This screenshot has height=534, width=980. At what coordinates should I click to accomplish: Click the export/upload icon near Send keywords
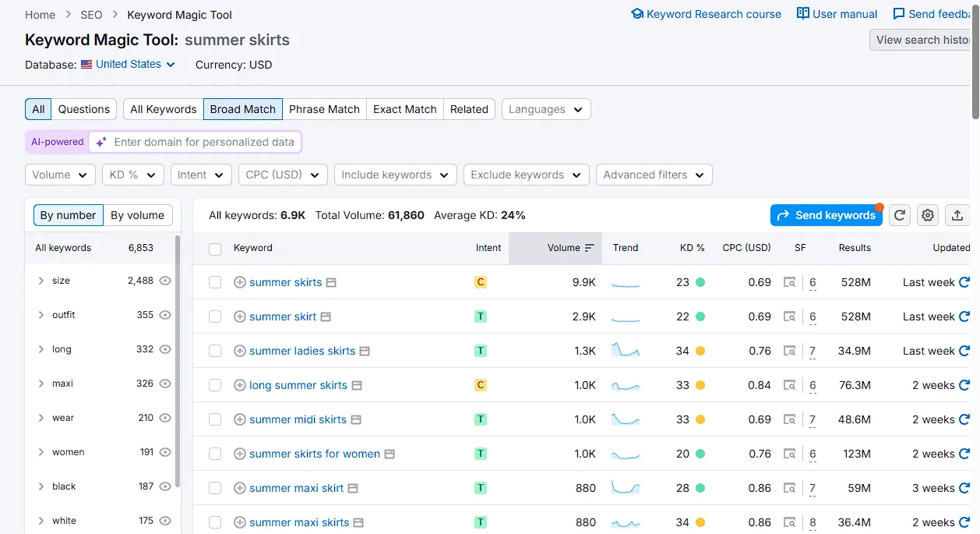coord(957,215)
